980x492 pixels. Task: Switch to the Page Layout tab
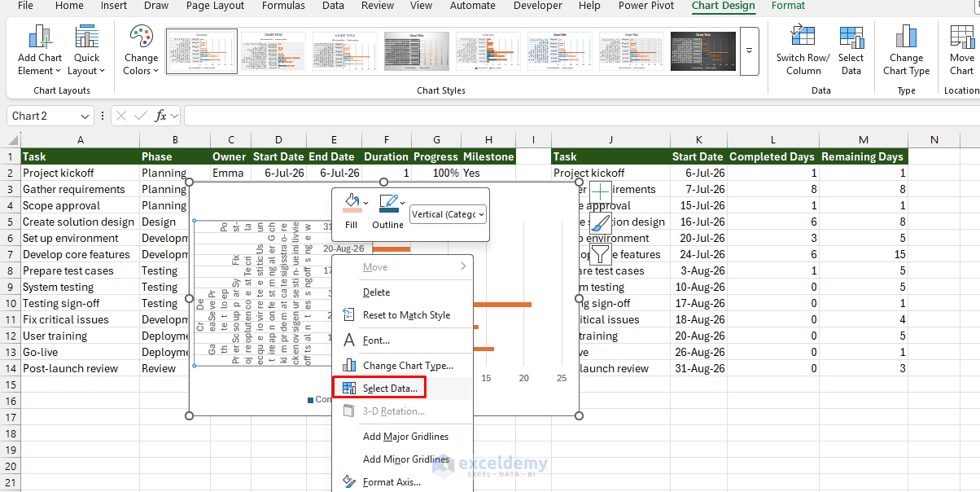[215, 6]
